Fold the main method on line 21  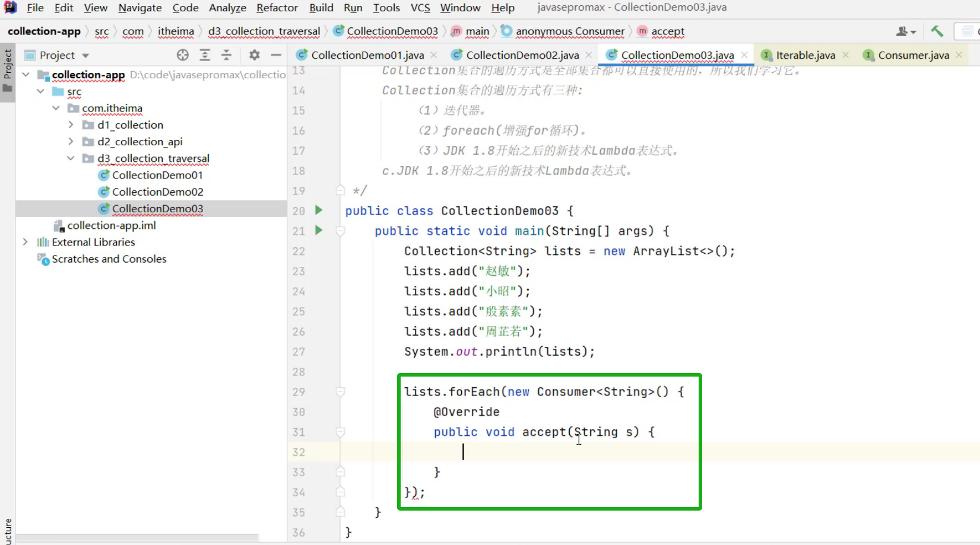pos(340,231)
